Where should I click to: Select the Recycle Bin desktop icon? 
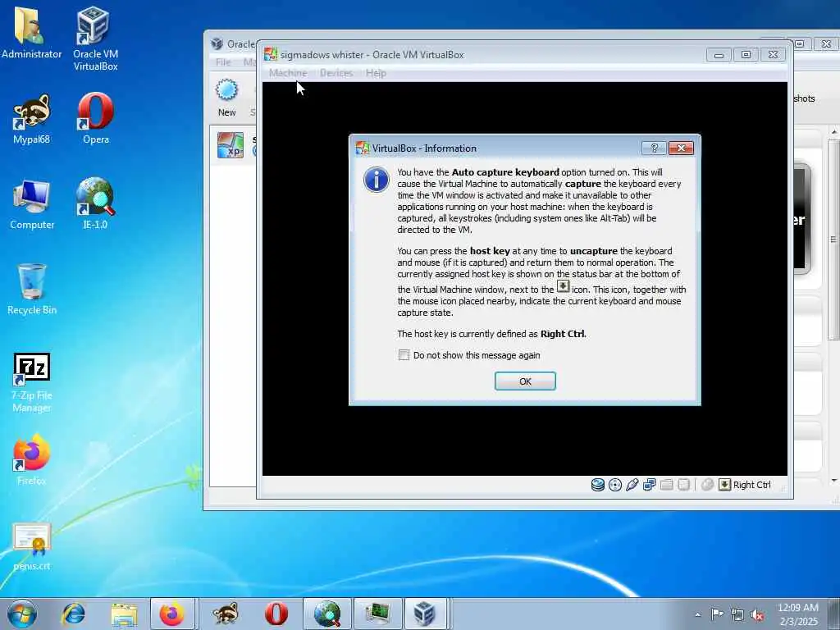point(32,290)
